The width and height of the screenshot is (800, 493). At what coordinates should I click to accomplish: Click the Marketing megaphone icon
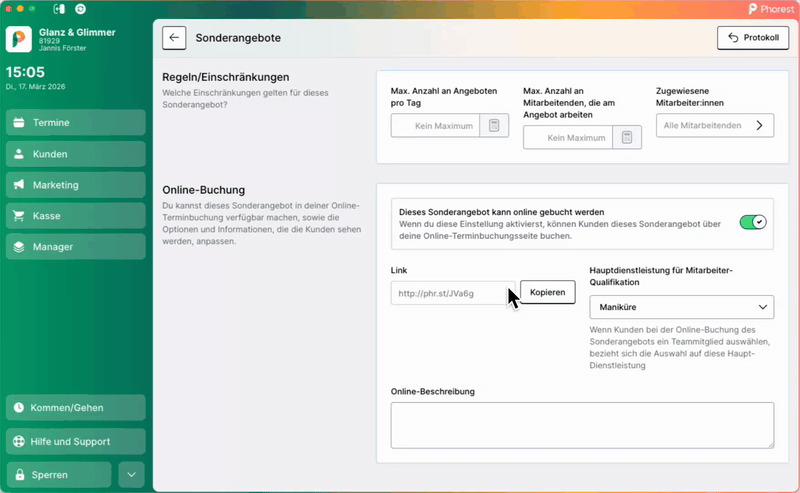(x=19, y=185)
